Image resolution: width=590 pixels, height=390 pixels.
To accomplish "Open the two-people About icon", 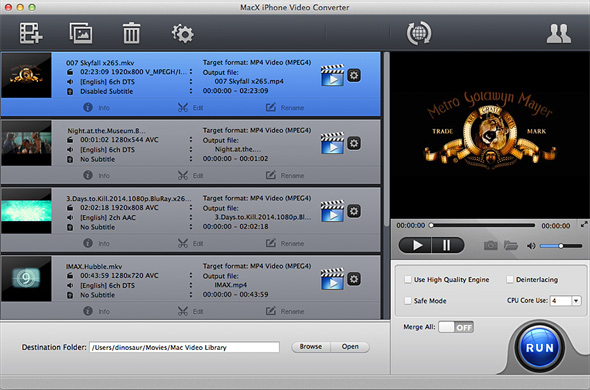I will coord(559,34).
